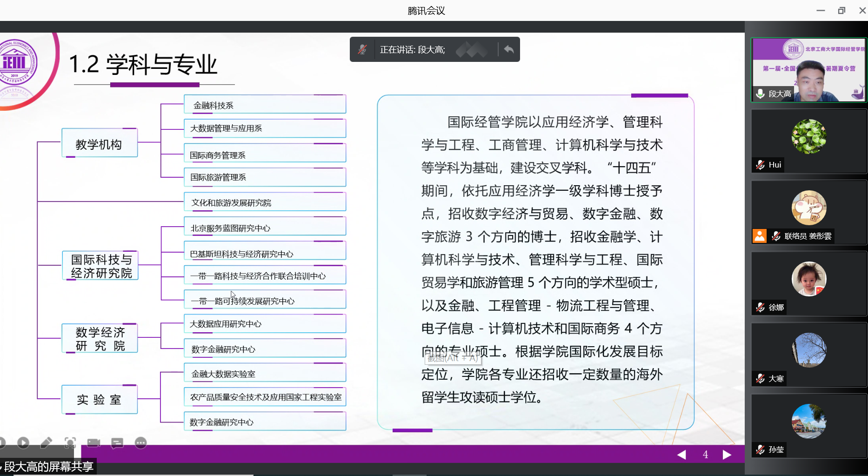The width and height of the screenshot is (868, 476).
Task: Open the chat icon in the floating toolbar
Action: 117,442
